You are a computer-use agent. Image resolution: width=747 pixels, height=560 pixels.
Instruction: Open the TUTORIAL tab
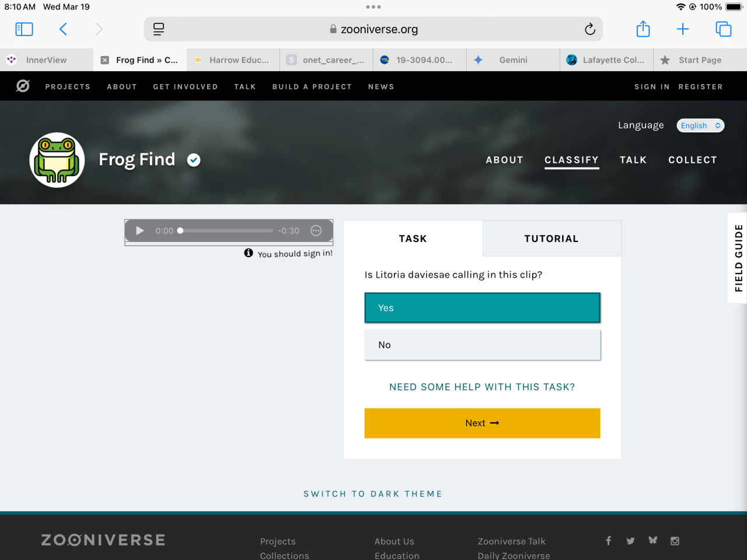[x=551, y=239]
